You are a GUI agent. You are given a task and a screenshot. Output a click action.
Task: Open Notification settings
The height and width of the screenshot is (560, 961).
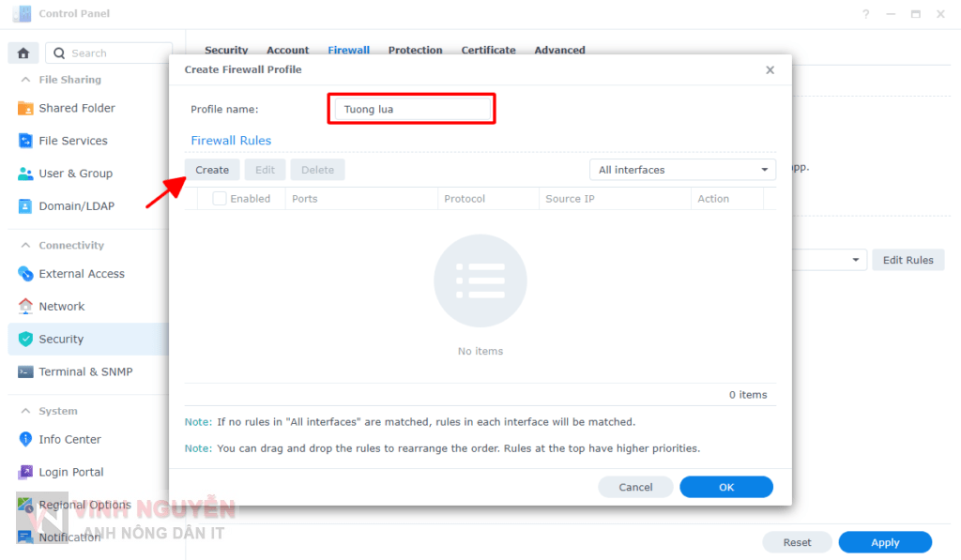point(69,537)
